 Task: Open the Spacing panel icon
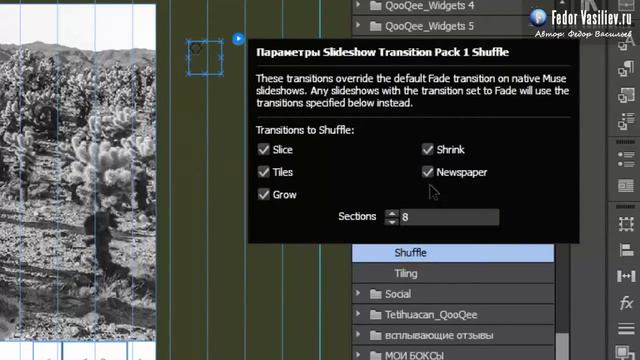point(626,276)
